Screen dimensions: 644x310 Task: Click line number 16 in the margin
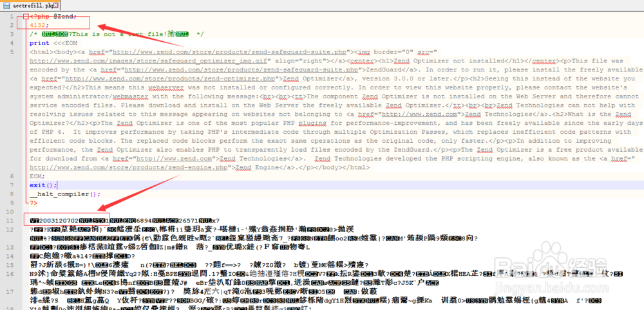[x=11, y=273]
